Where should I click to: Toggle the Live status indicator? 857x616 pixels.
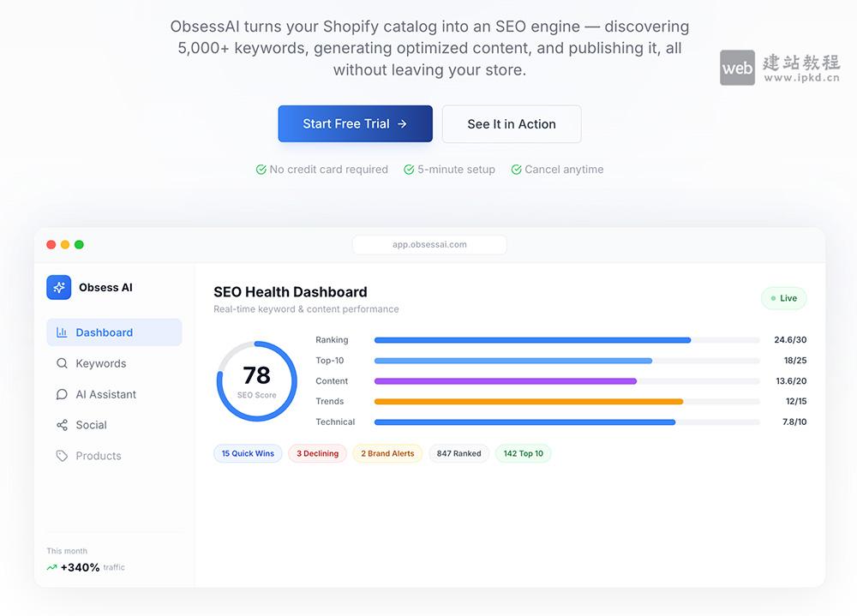(x=783, y=298)
